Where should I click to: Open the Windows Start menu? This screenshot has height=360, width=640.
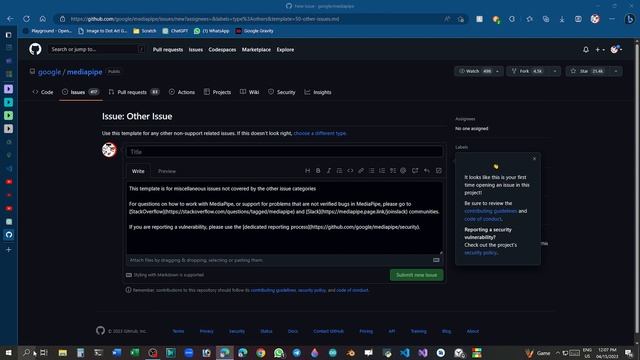tap(9, 353)
